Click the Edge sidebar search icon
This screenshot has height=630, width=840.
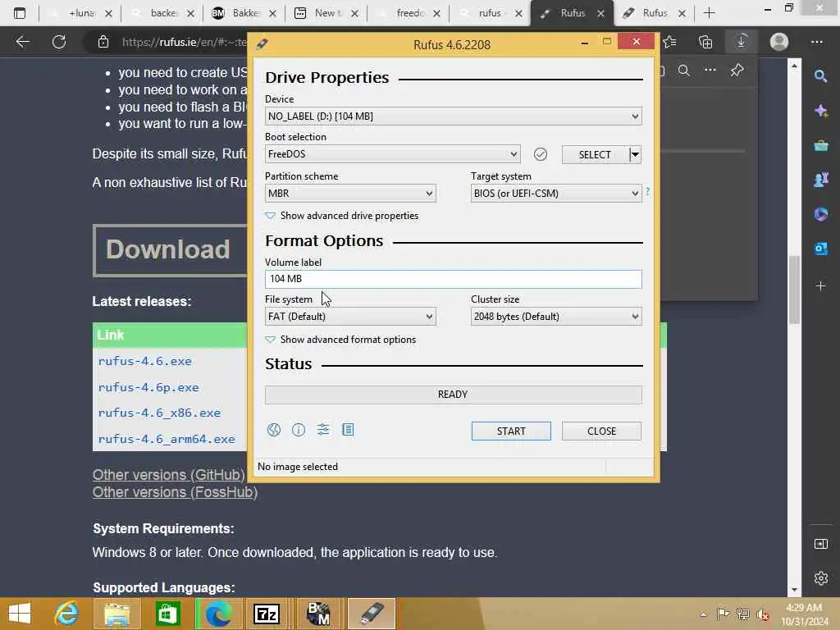pyautogui.click(x=820, y=76)
